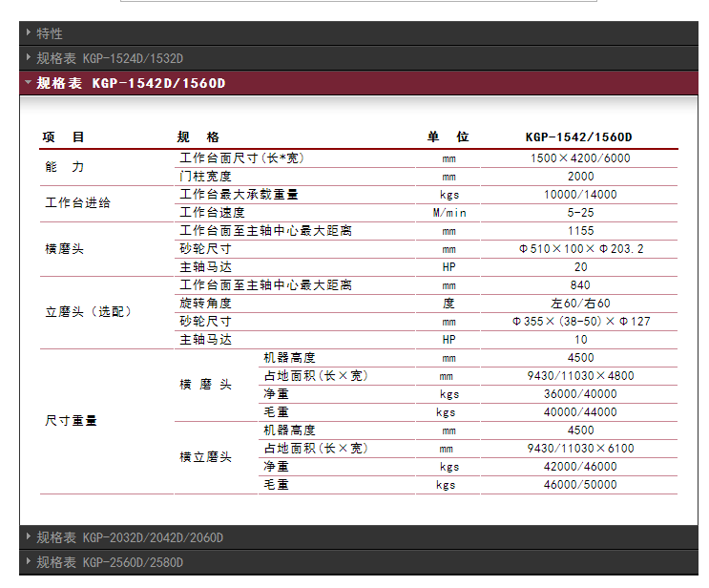
Task: Click the down arrow beside KGP-1542D/1560D heading
Action: (28, 82)
